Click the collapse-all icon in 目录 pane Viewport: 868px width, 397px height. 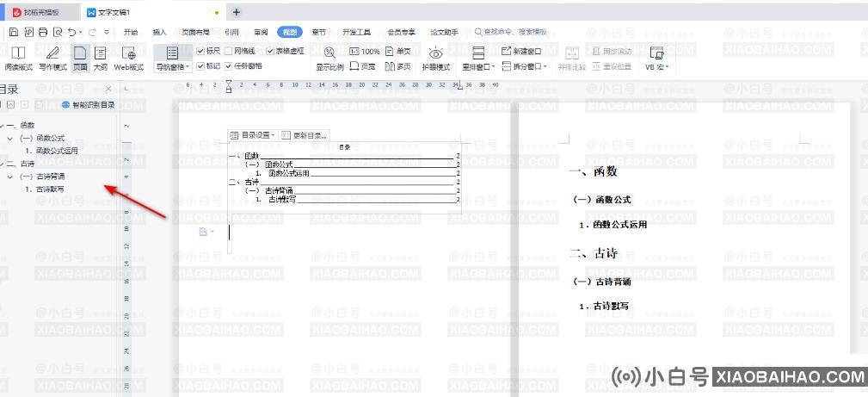10,104
